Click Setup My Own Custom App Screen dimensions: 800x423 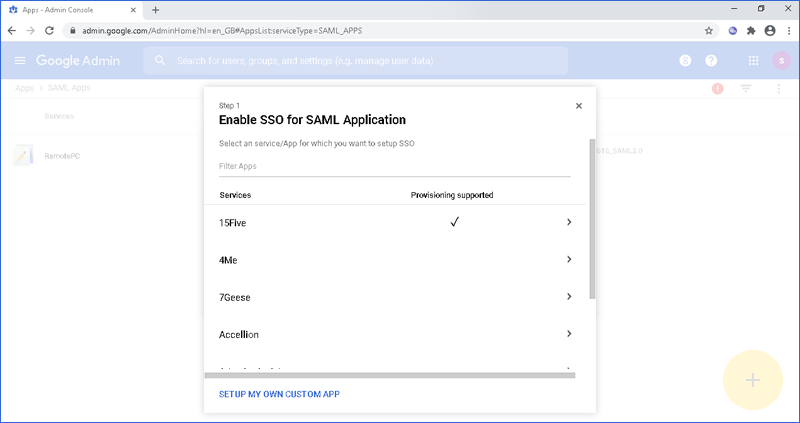tap(279, 394)
